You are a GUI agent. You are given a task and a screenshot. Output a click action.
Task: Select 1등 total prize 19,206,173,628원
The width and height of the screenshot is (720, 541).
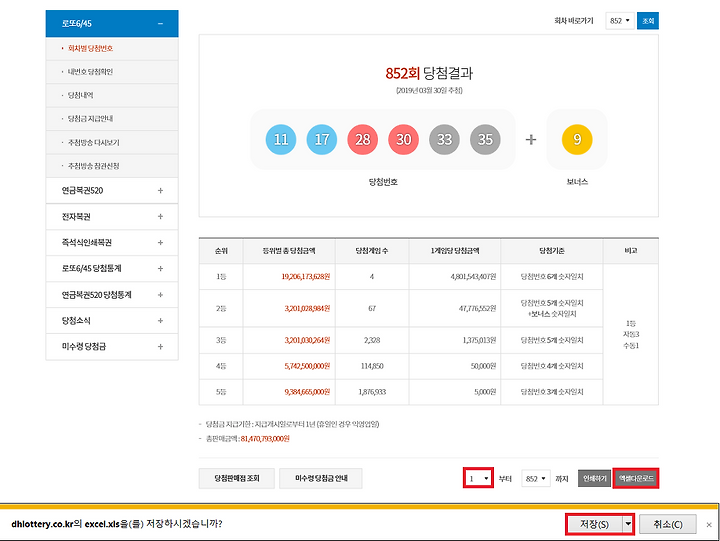pyautogui.click(x=305, y=276)
